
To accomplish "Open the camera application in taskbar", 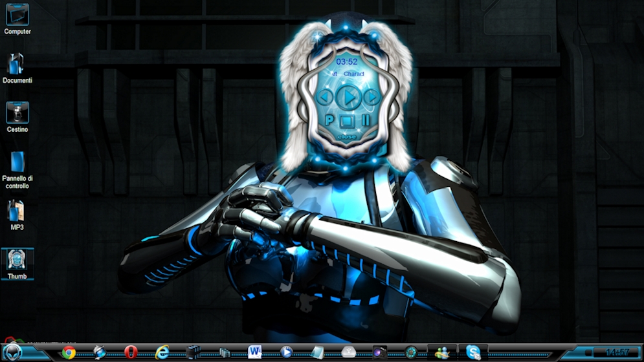I will click(x=379, y=352).
